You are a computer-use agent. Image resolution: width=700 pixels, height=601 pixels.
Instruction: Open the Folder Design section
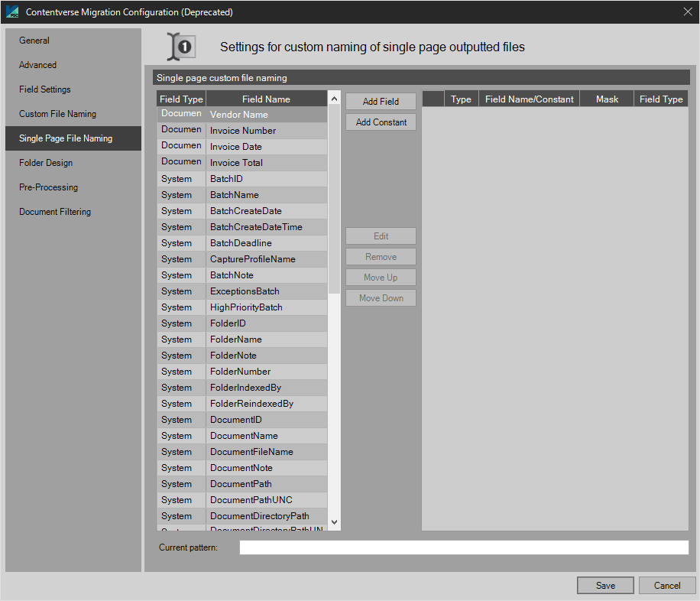click(73, 163)
